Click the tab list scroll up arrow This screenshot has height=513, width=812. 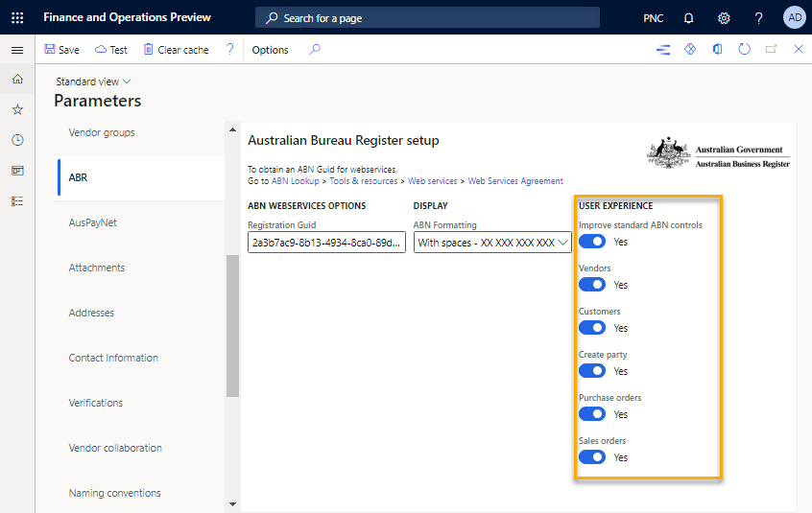(232, 129)
